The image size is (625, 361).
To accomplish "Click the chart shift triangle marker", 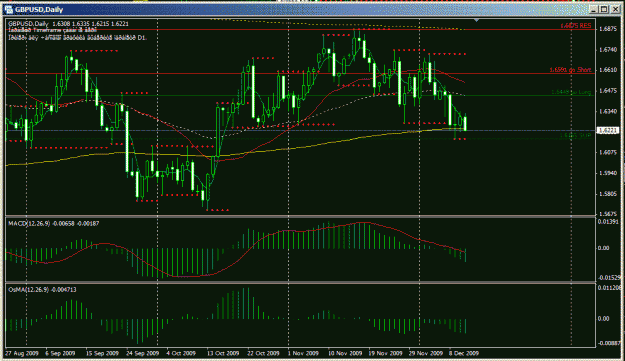I will point(476,20).
